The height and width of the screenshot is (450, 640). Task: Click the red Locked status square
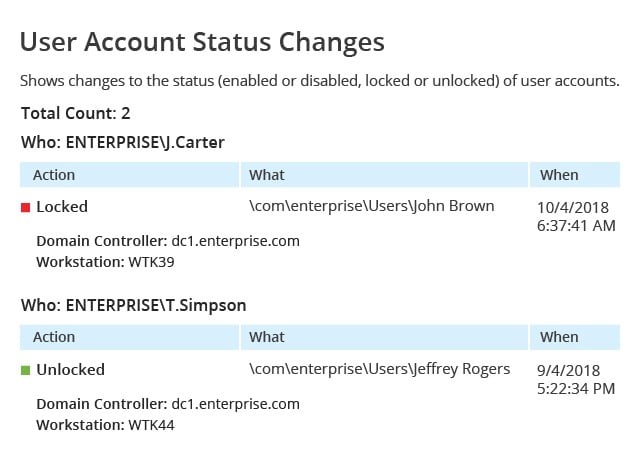click(x=25, y=207)
